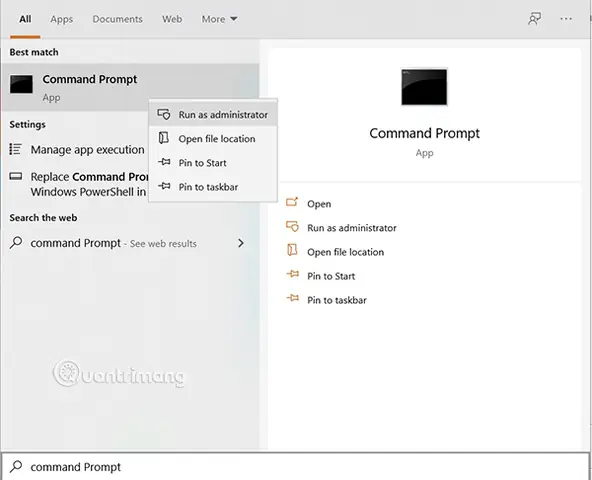This screenshot has height=480, width=592.
Task: Click the search box magnifier icon
Action: point(16,466)
